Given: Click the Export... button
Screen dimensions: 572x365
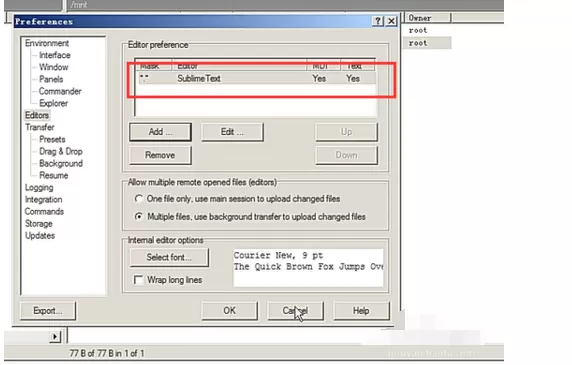Looking at the screenshot, I should tap(48, 311).
